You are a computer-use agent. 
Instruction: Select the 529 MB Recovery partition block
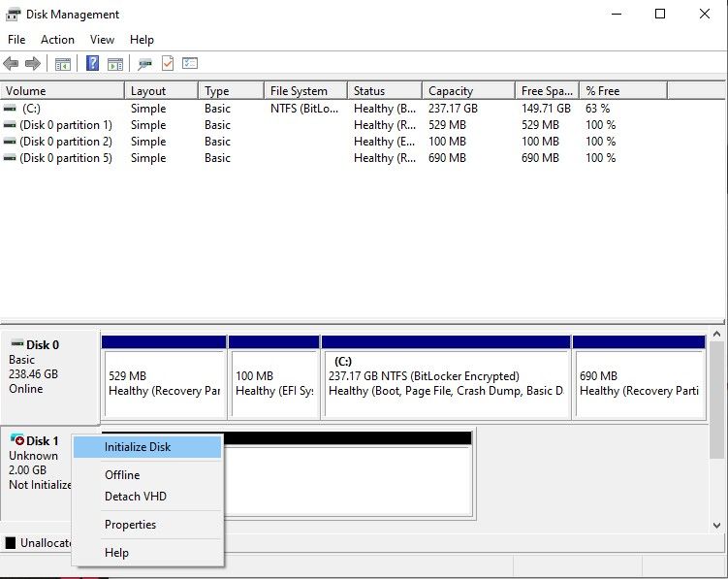[x=164, y=378]
